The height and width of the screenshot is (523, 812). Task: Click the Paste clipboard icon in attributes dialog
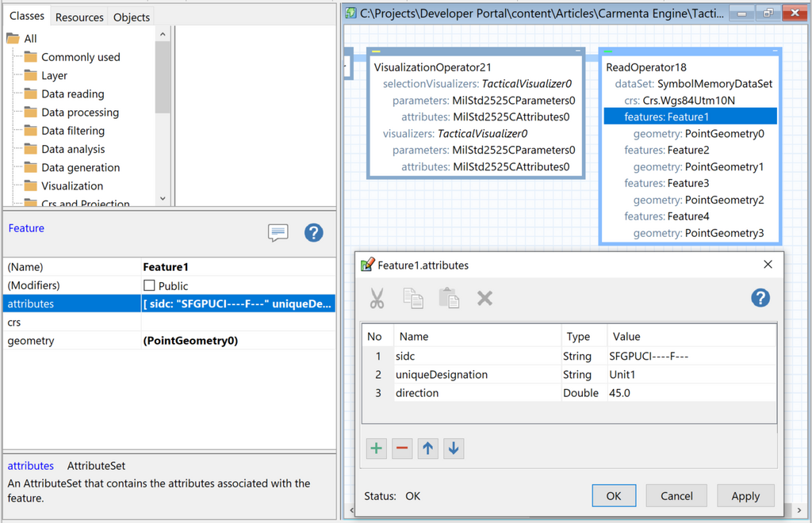point(449,299)
